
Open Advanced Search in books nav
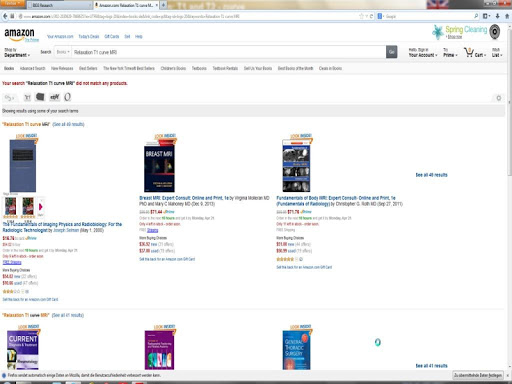32,68
